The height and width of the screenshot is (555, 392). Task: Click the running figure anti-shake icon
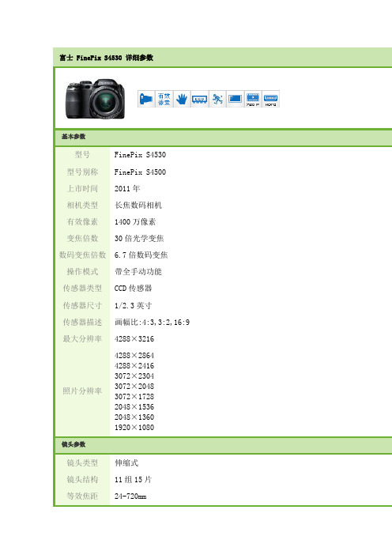pos(217,99)
